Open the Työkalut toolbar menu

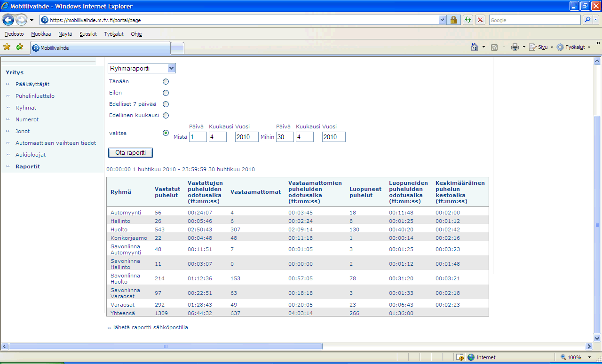pyautogui.click(x=573, y=47)
